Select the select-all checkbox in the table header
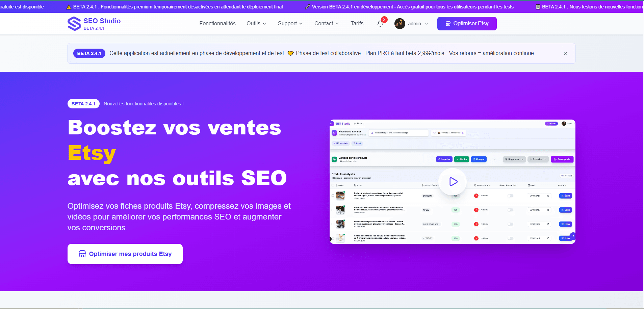The height and width of the screenshot is (309, 644). click(x=332, y=185)
